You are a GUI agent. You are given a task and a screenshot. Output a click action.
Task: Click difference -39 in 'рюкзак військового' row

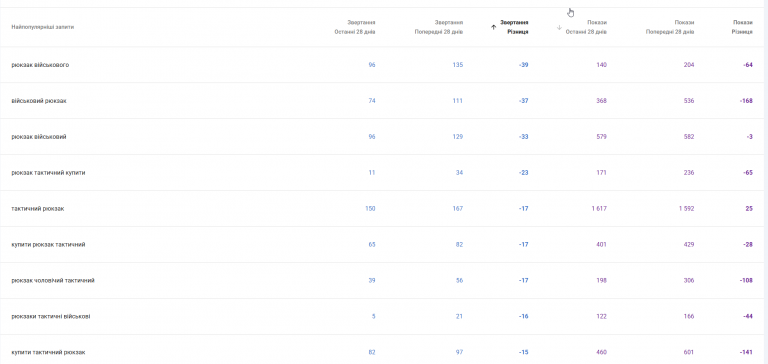click(x=524, y=65)
